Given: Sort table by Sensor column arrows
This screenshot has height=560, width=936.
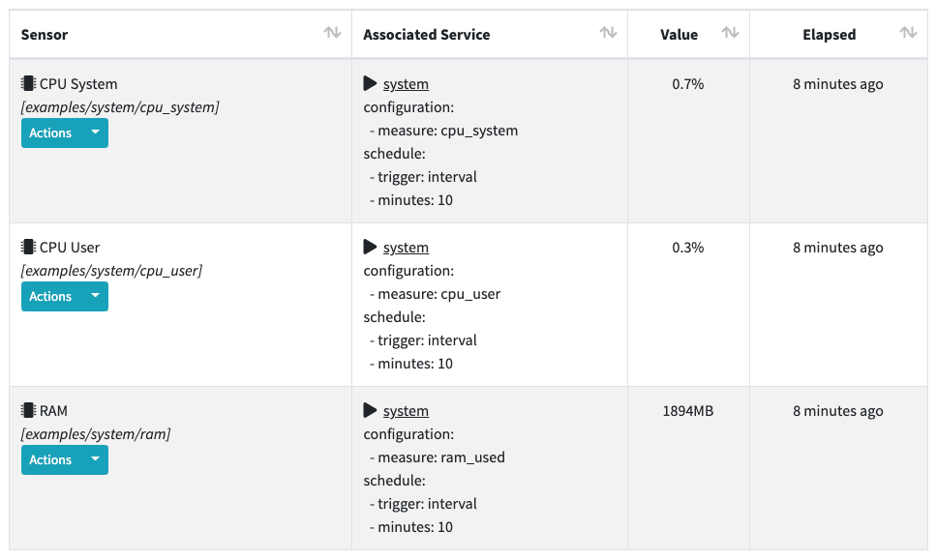Looking at the screenshot, I should pyautogui.click(x=333, y=32).
